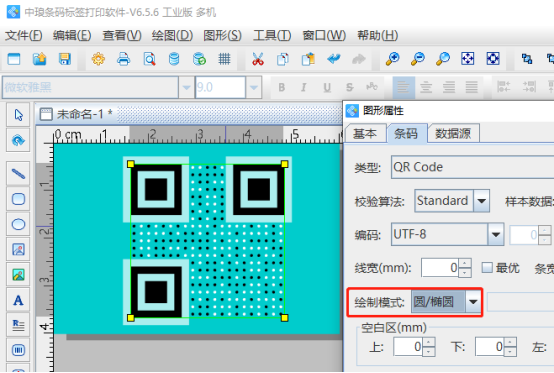Open file with the folder icon
The width and height of the screenshot is (554, 373).
click(39, 59)
